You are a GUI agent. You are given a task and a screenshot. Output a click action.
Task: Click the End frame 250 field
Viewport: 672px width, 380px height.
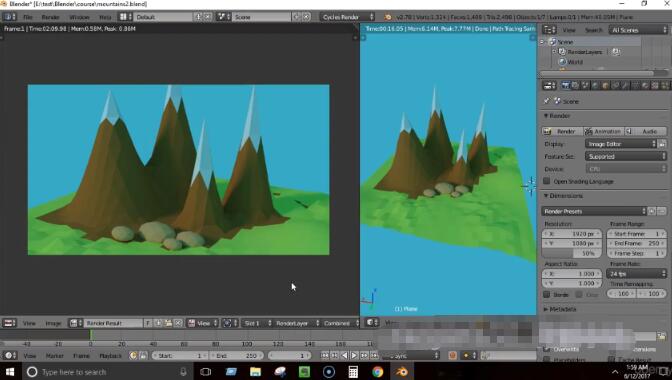pyautogui.click(x=636, y=243)
